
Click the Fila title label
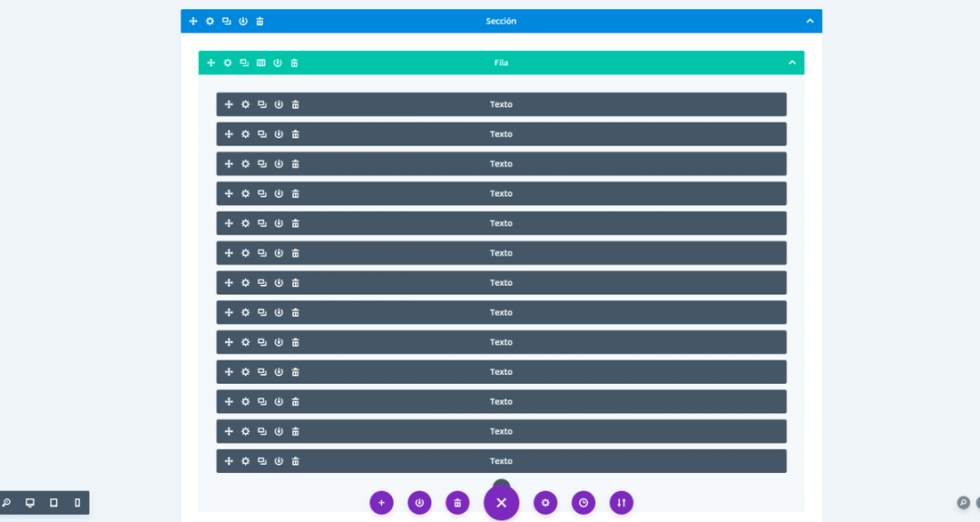502,63
